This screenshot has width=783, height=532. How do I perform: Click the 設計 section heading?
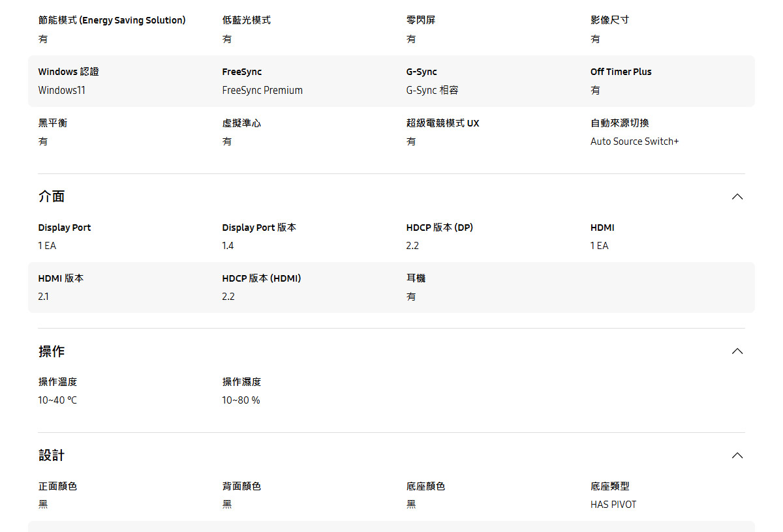click(52, 455)
